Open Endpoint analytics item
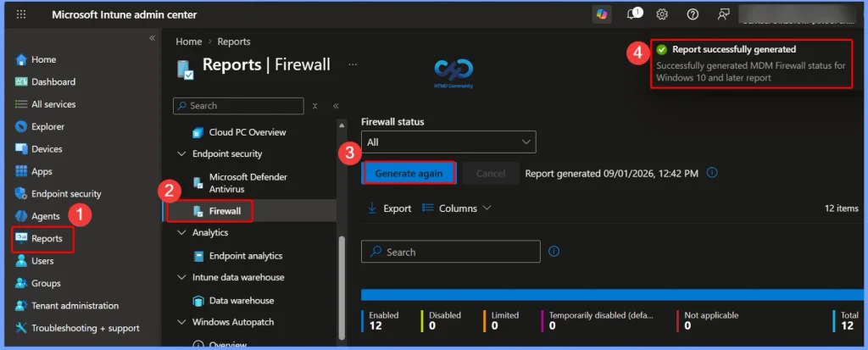This screenshot has height=350, width=868. coord(246,256)
